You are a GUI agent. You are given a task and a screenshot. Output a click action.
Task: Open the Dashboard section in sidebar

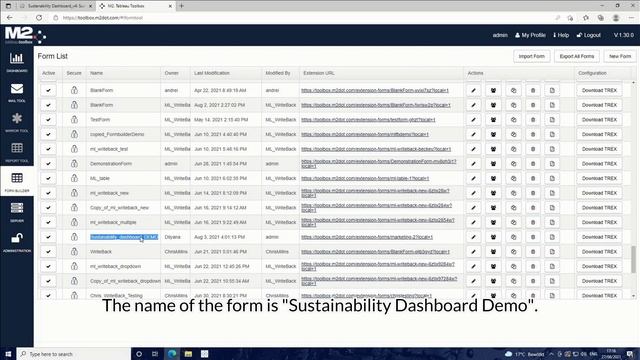17,62
